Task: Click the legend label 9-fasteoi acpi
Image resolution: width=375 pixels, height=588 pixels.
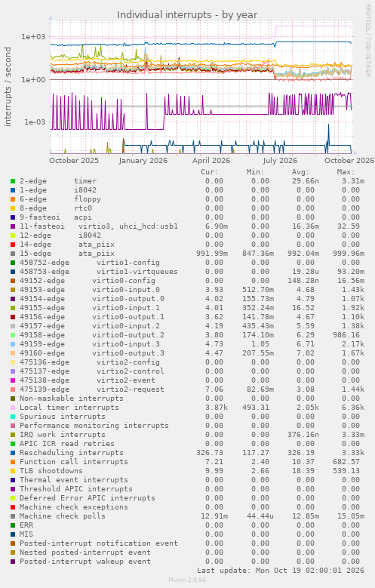Action: point(56,217)
